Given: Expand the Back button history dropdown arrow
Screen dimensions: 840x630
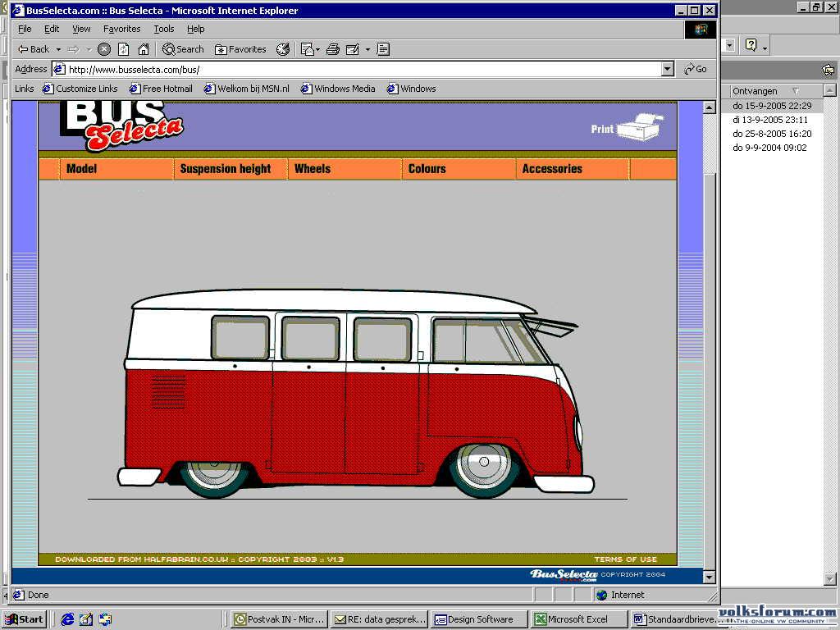Looking at the screenshot, I should click(x=58, y=49).
